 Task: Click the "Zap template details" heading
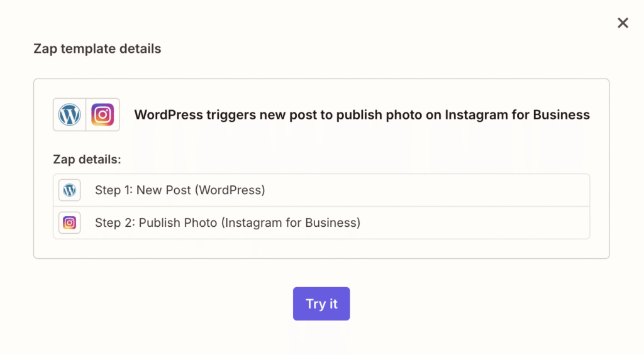pyautogui.click(x=97, y=48)
